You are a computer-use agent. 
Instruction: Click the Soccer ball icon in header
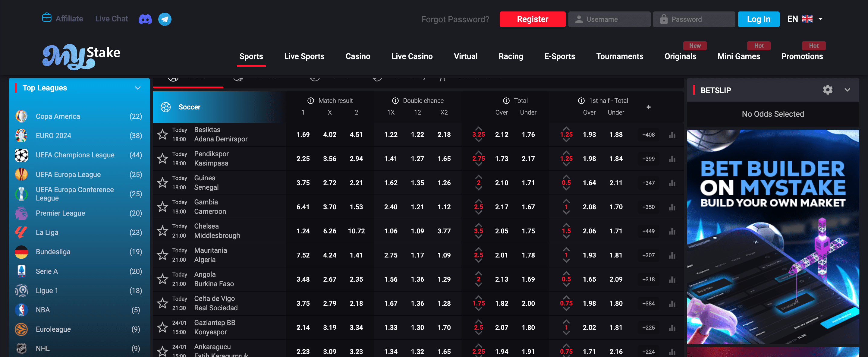165,107
